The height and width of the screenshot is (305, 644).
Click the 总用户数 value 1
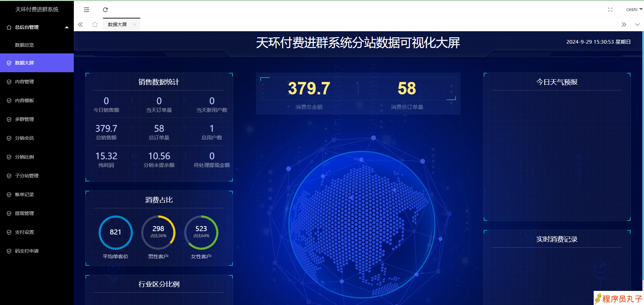point(212,128)
